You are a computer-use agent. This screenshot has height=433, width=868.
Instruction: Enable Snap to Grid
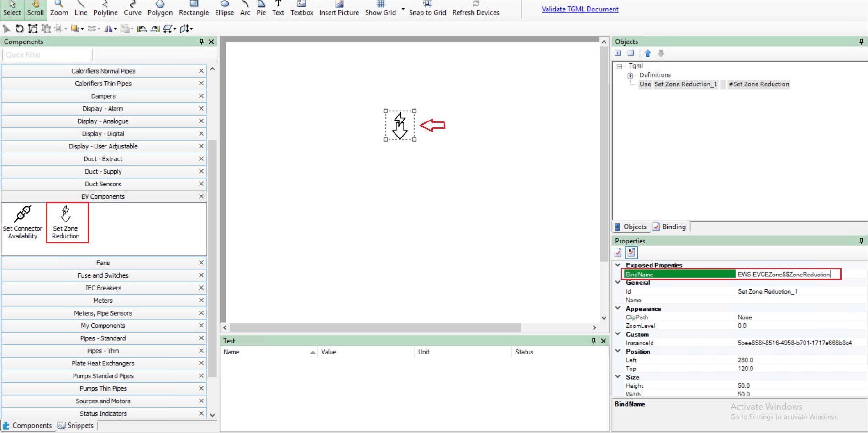pyautogui.click(x=427, y=9)
